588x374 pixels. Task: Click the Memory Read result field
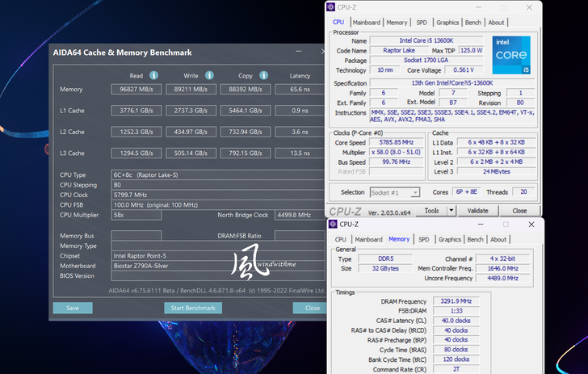[x=137, y=90]
